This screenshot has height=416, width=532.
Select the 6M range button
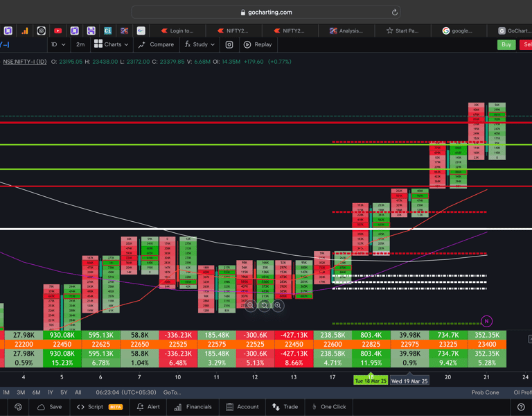coord(36,392)
